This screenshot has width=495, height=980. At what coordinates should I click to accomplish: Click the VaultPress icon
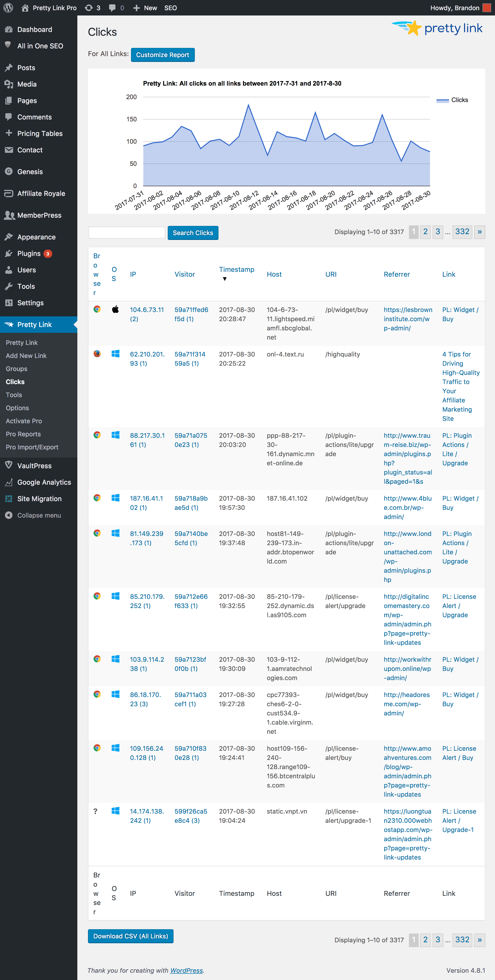(8, 465)
